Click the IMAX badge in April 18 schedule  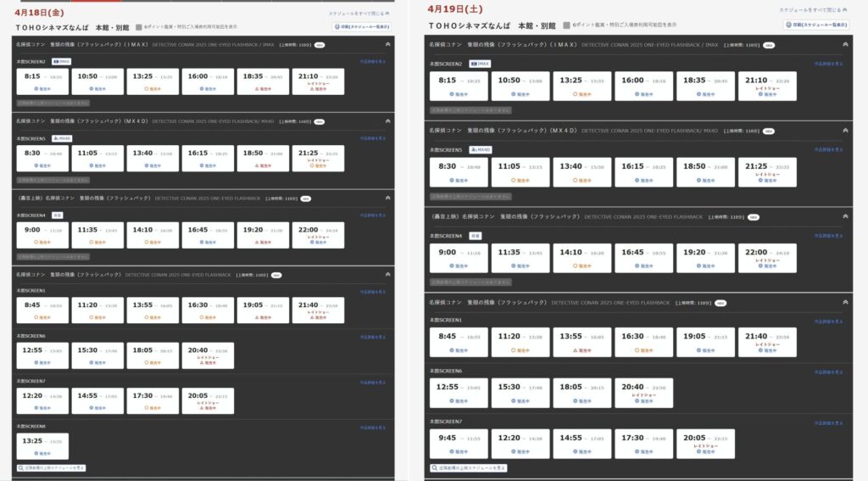tap(61, 62)
